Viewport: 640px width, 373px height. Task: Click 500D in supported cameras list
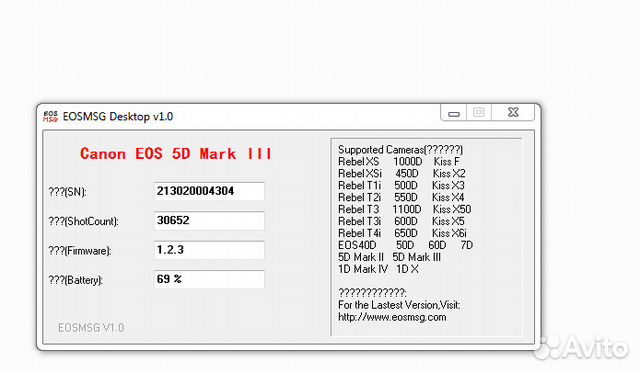click(406, 185)
